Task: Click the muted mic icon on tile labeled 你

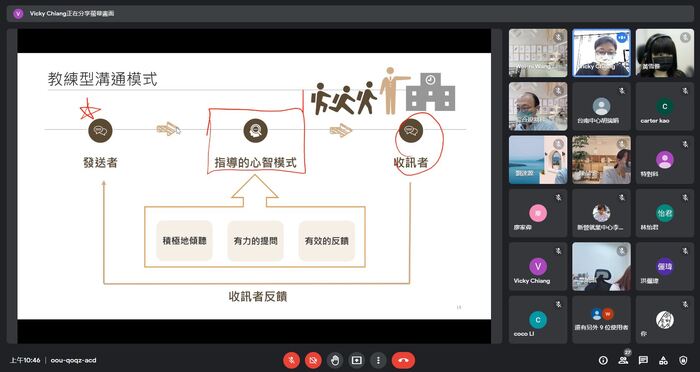Action: (685, 304)
